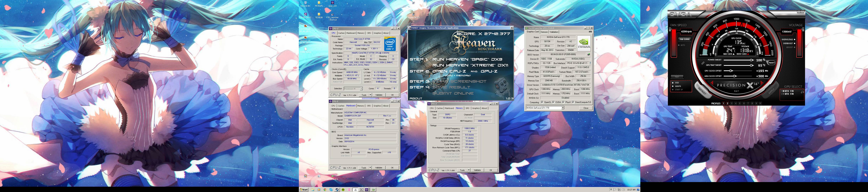Adjust the GPU Clock Offset slider handle
868x192 pixels.
(731, 71)
